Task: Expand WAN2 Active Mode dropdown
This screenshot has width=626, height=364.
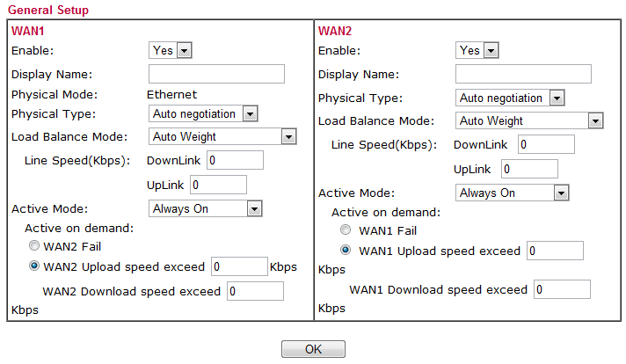Action: pyautogui.click(x=513, y=193)
